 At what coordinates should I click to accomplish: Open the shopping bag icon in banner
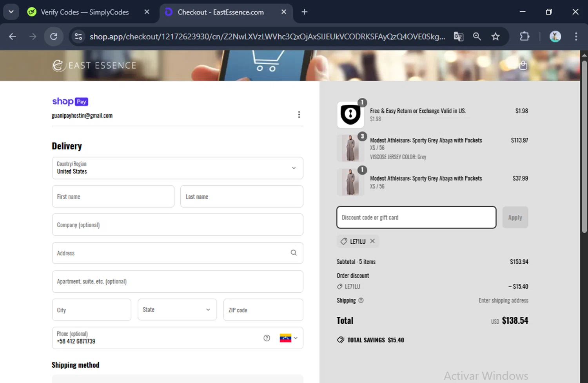point(523,65)
